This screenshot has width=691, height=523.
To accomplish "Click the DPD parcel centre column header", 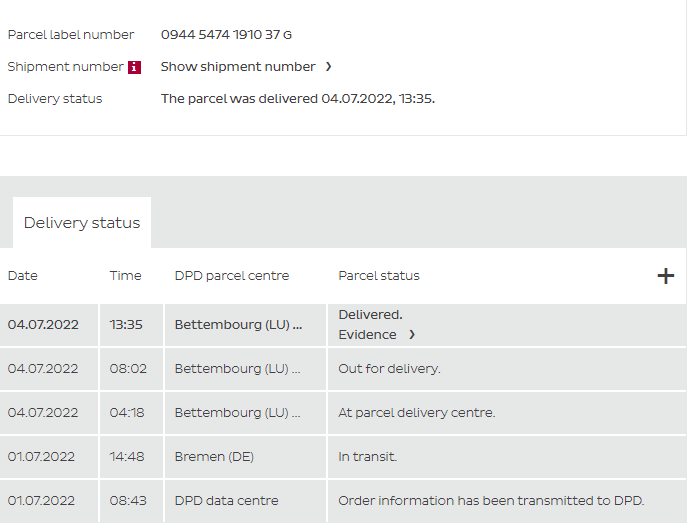I will point(232,276).
